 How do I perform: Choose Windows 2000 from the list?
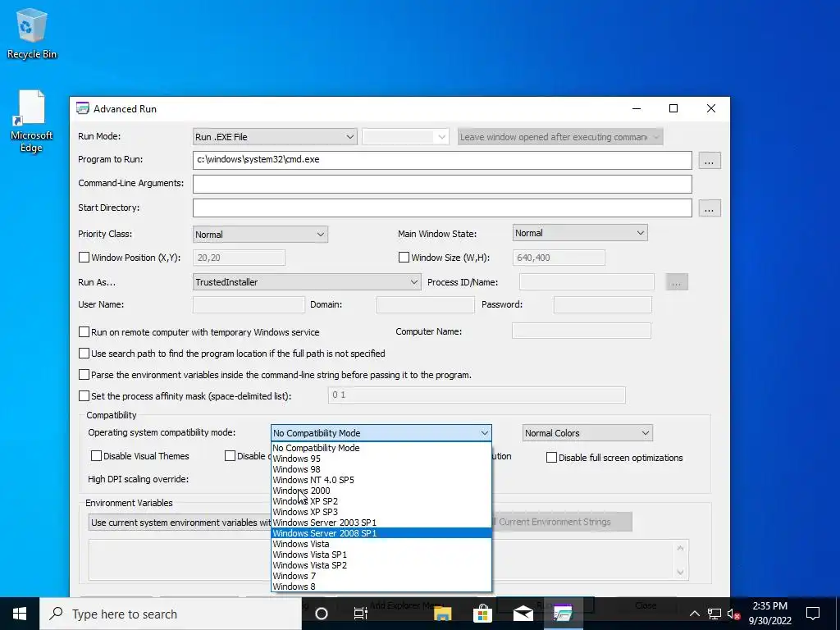pos(381,491)
